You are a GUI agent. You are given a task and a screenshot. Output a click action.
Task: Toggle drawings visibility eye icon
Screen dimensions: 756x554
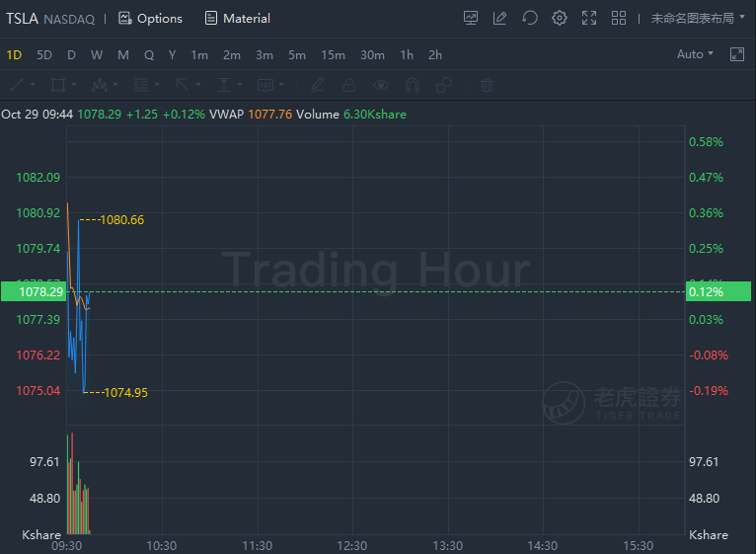(381, 85)
